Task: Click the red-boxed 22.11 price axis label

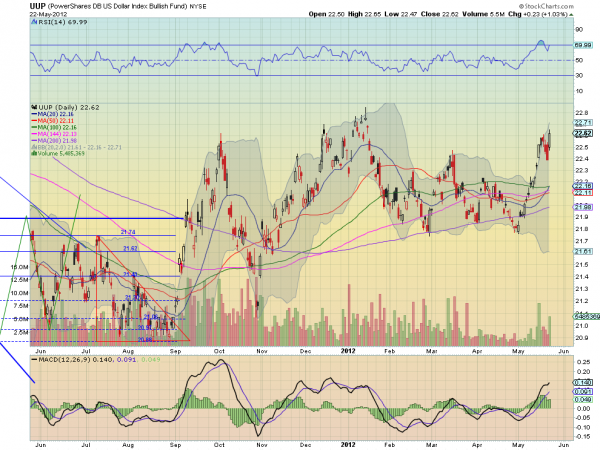Action: click(583, 192)
